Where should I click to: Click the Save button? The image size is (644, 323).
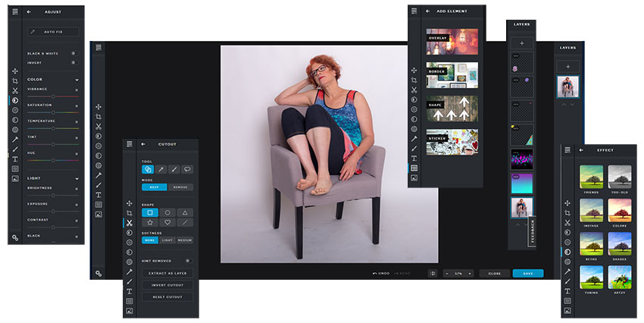[527, 273]
